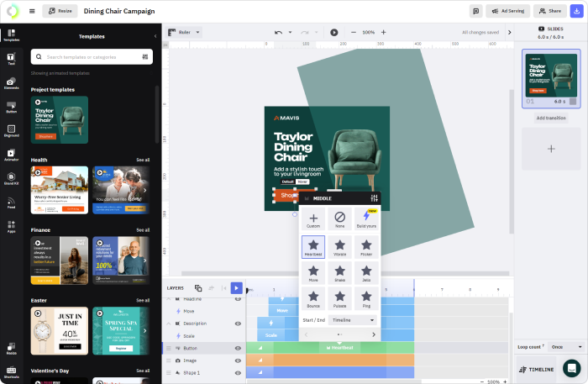Open the Feed panel
The width and height of the screenshot is (588, 384).
(x=11, y=203)
